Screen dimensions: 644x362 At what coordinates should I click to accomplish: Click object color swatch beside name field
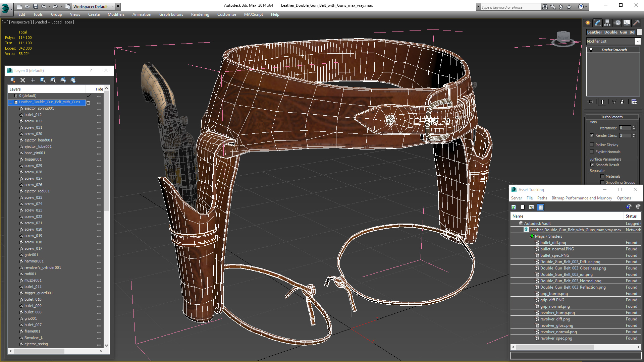click(x=639, y=32)
